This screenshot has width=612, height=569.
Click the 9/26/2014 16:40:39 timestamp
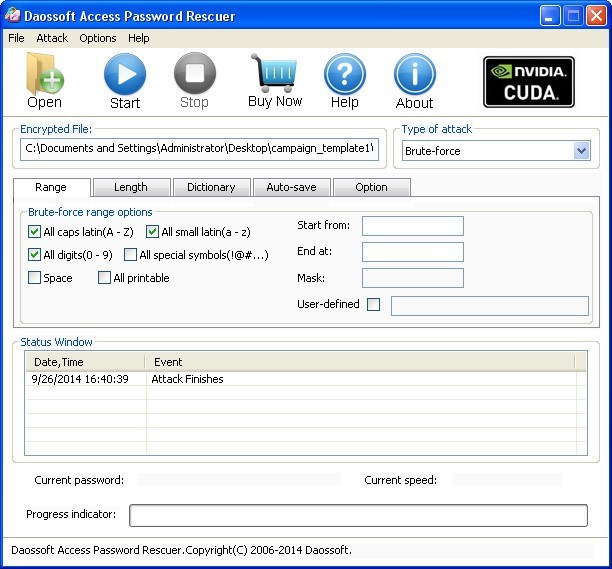pos(80,379)
